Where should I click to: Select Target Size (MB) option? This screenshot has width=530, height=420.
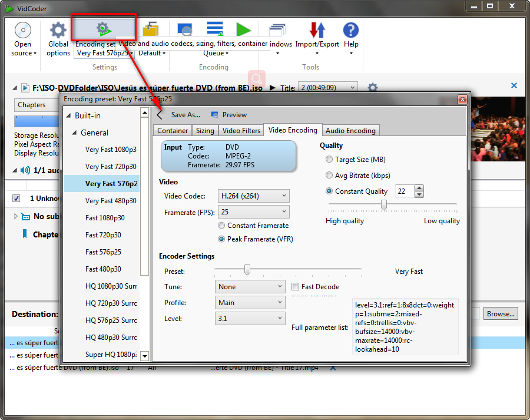pos(355,160)
